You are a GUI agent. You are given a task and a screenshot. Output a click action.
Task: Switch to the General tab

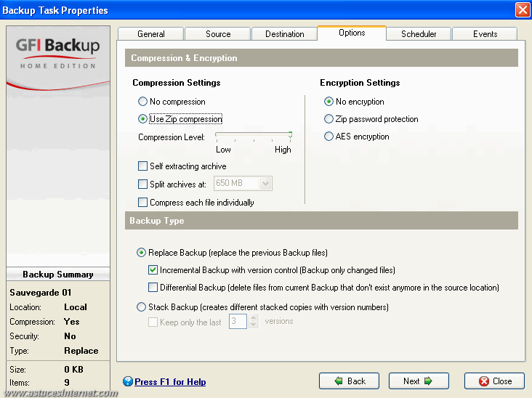[x=150, y=34]
